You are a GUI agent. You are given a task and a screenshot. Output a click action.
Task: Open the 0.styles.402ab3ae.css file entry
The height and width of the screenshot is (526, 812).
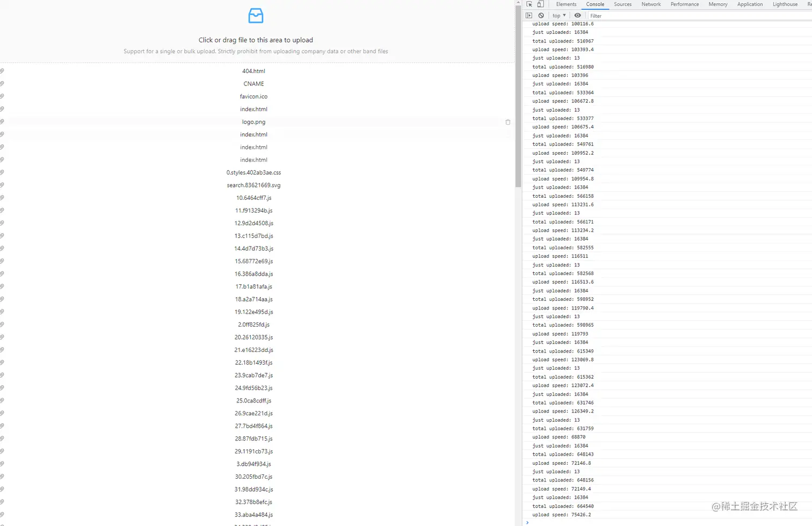pyautogui.click(x=253, y=172)
